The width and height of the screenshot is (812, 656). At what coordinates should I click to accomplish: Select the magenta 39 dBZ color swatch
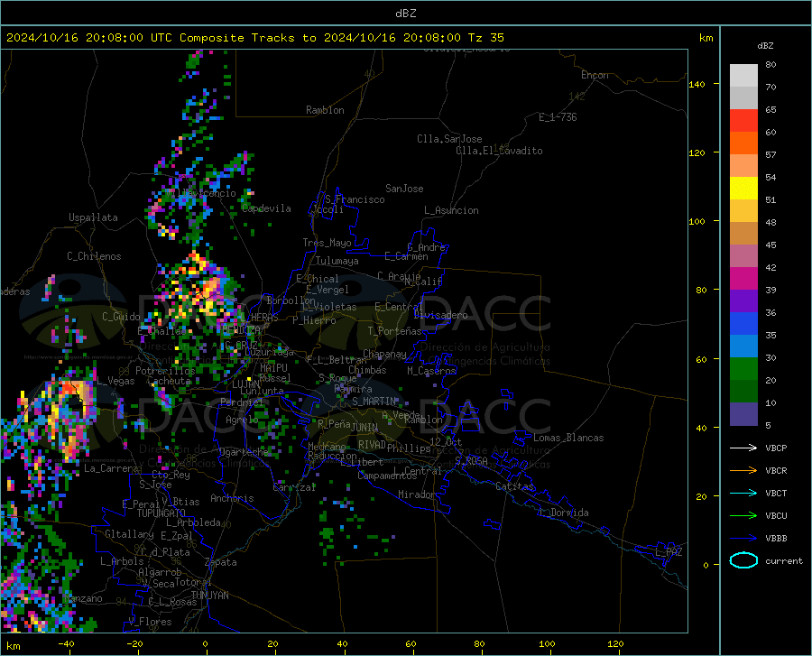click(743, 279)
